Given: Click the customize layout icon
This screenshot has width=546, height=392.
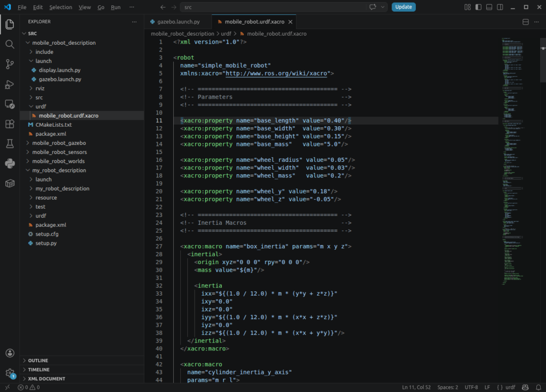Looking at the screenshot, I should click(x=467, y=7).
